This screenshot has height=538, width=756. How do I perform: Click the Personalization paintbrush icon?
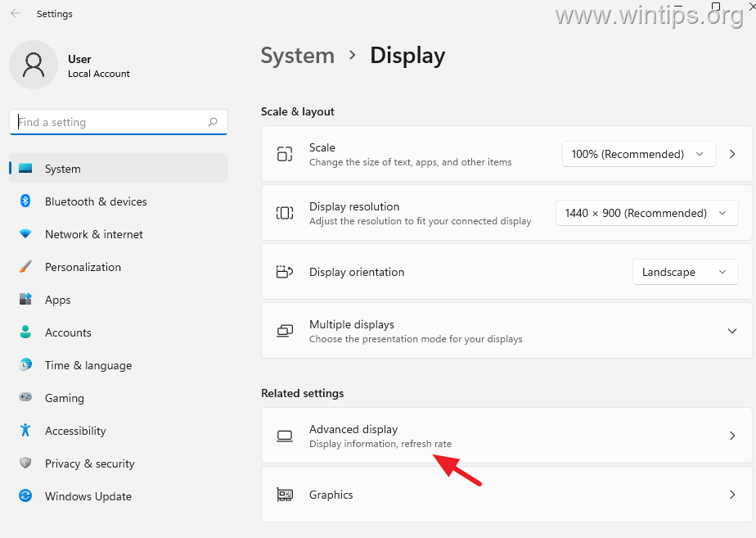(25, 266)
